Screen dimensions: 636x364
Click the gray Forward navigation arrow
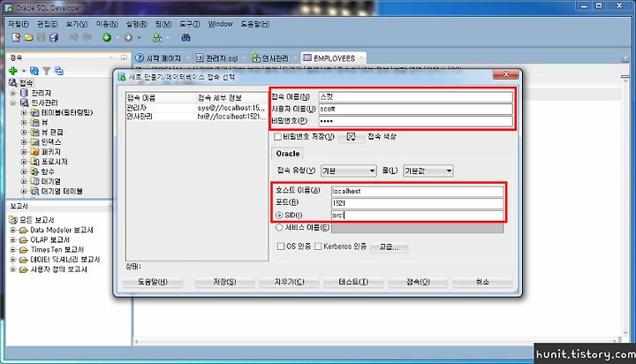click(128, 37)
